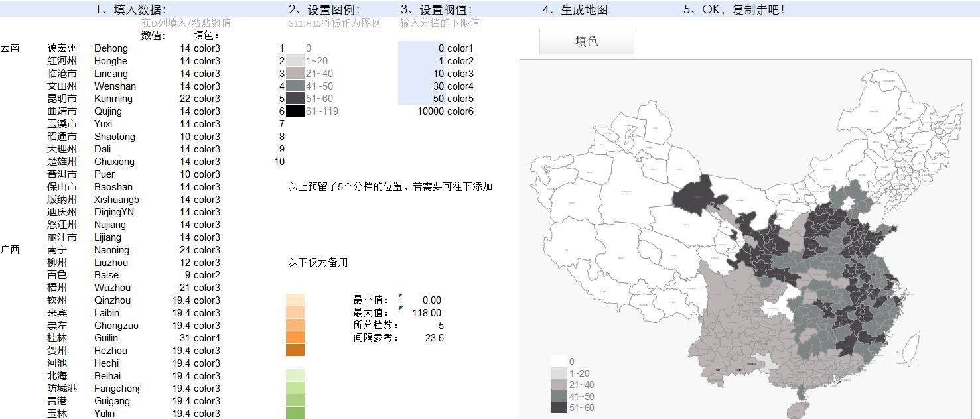Click the header 2、设置图例:
Viewport: 980px width, 419px height.
[x=324, y=10]
